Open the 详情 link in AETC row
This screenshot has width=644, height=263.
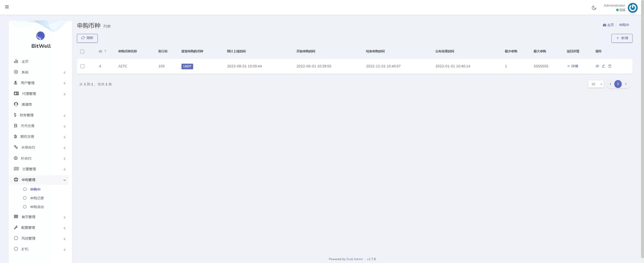click(573, 66)
